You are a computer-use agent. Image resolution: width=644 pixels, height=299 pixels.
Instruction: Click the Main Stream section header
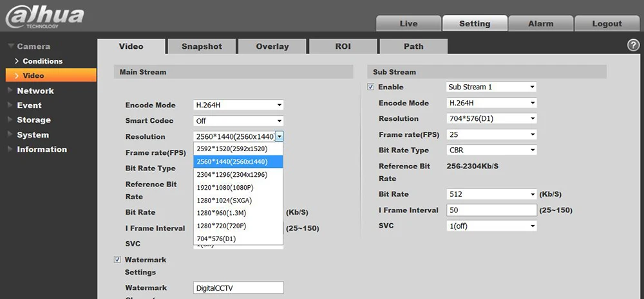click(233, 72)
